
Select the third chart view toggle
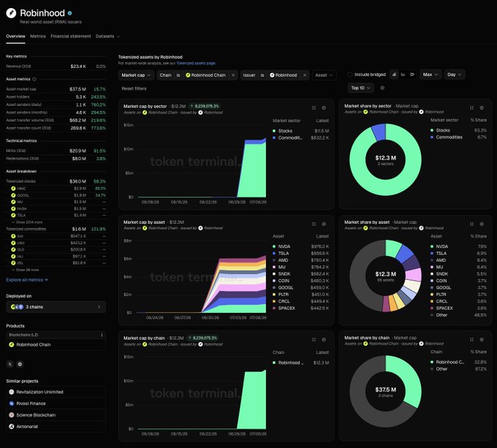coord(412,75)
